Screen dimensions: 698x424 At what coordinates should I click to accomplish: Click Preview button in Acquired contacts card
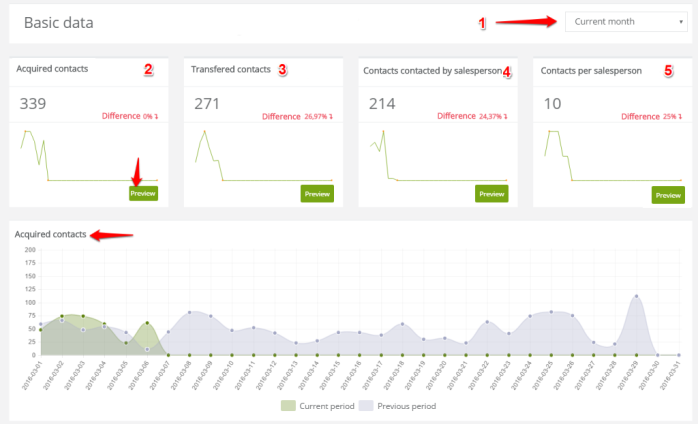(143, 193)
